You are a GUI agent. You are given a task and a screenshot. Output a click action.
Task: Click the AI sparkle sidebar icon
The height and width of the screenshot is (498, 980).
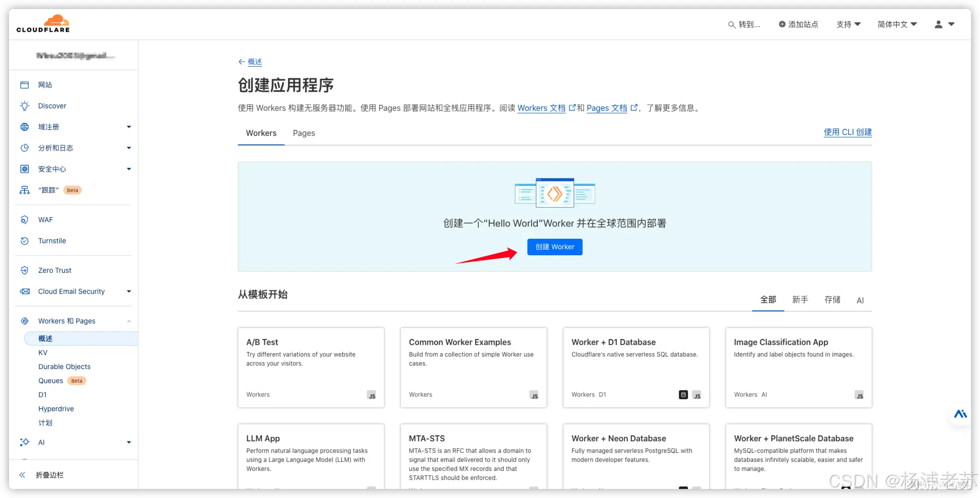[x=25, y=442]
